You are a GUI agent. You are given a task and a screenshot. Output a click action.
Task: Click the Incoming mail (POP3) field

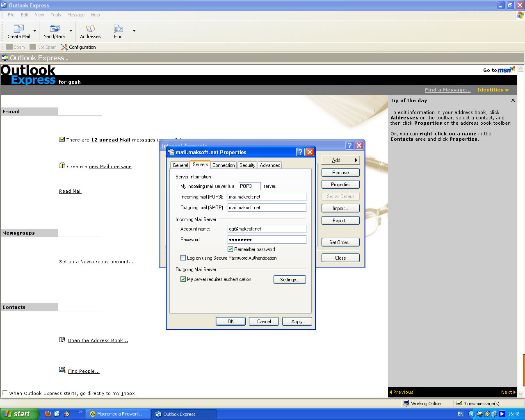[x=267, y=197]
